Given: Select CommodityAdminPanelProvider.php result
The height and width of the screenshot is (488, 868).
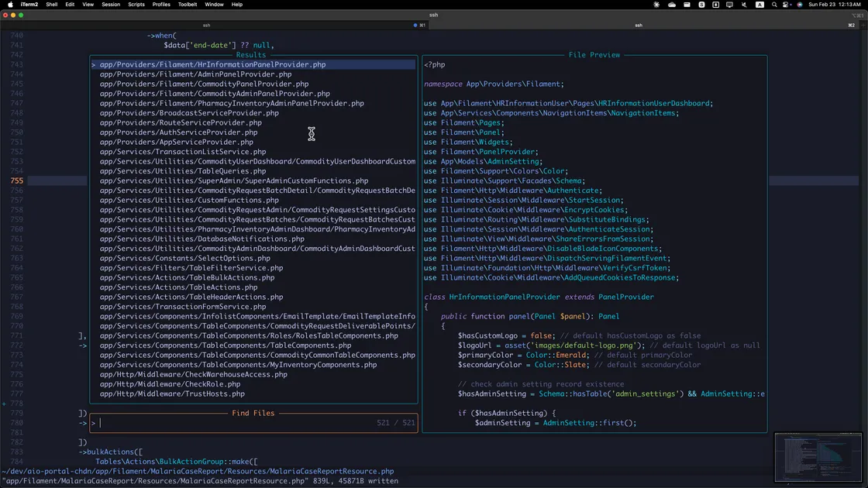Looking at the screenshot, I should (215, 94).
